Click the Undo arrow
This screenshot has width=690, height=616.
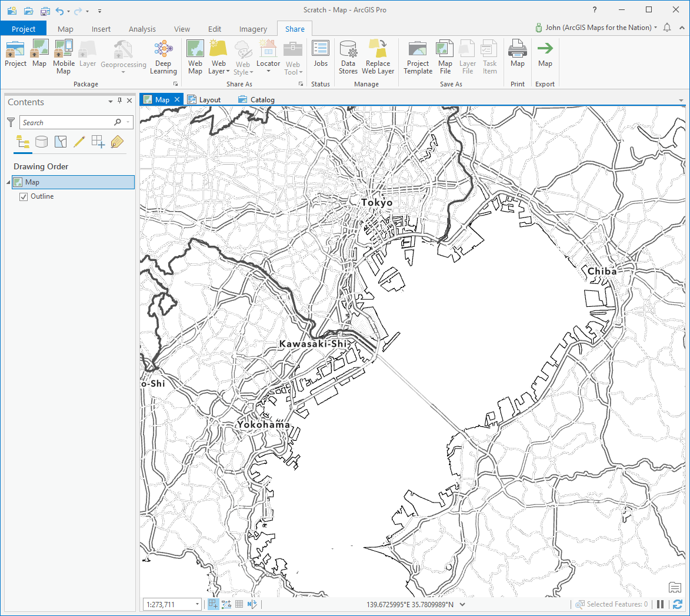click(x=59, y=11)
